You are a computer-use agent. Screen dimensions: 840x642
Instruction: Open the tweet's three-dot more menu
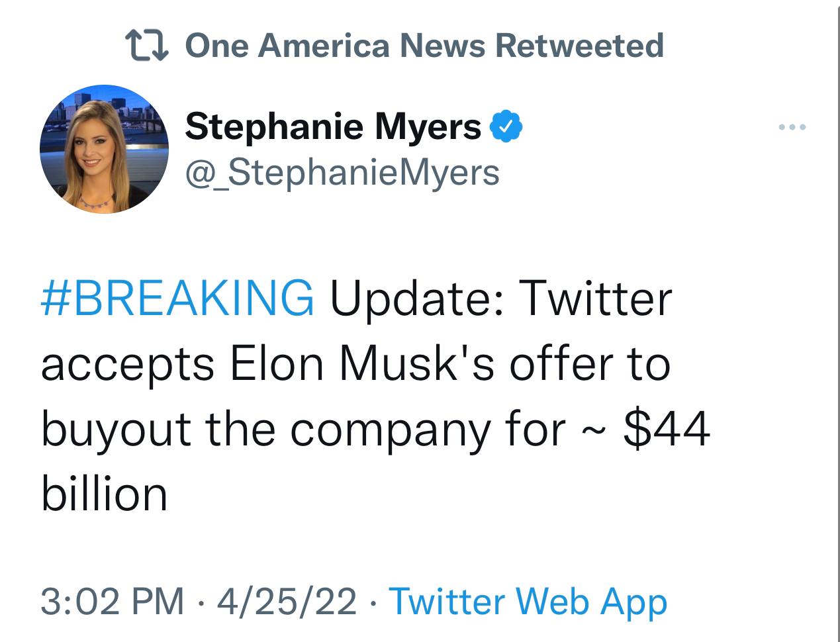[x=792, y=126]
